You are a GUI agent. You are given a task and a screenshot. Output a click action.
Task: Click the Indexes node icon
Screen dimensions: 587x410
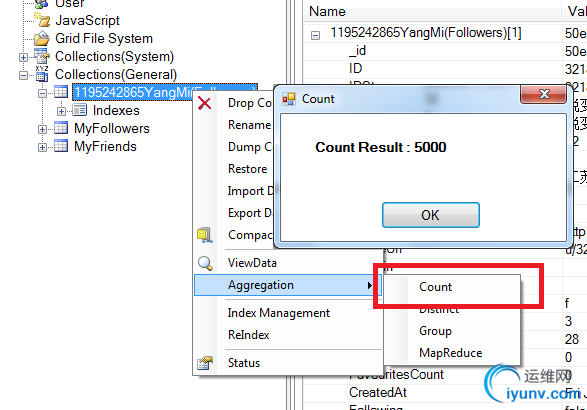pyautogui.click(x=79, y=110)
